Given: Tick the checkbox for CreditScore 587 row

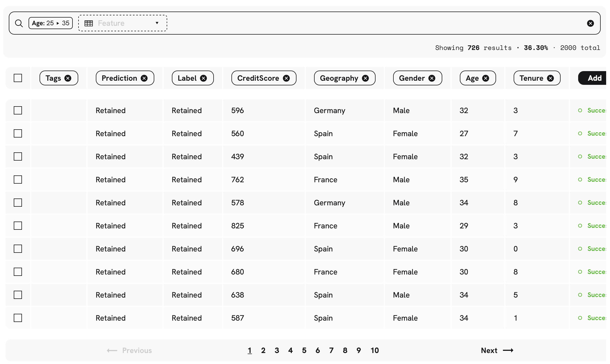Looking at the screenshot, I should (18, 318).
